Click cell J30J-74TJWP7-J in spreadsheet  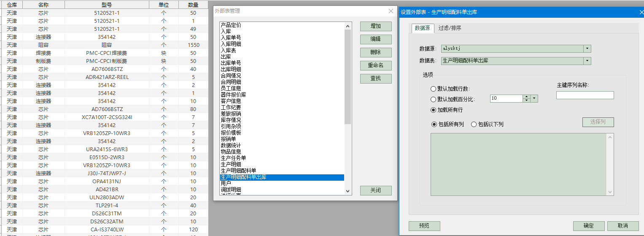tap(107, 173)
